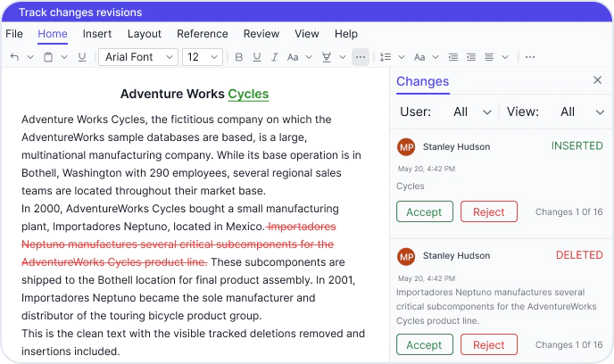This screenshot has width=614, height=364.
Task: Click the underline icon beside the paste dropdown
Action: (x=82, y=57)
